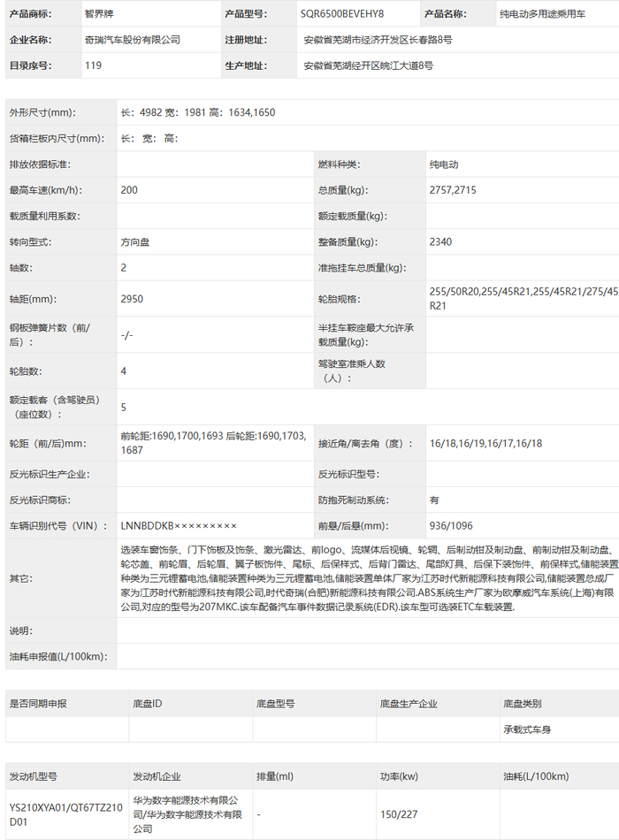This screenshot has width=619, height=840.
Task: Click product name 纯电动多用途乘用车
Action: 542,14
